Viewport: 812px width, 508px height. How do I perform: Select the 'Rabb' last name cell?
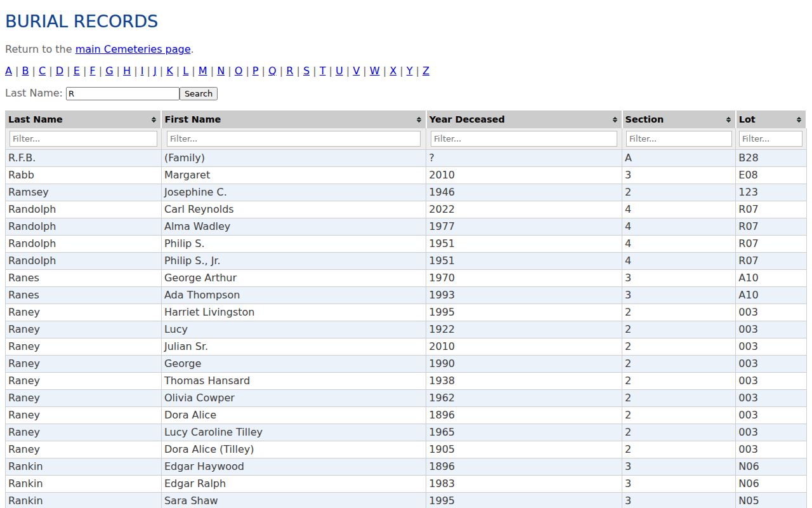(83, 175)
